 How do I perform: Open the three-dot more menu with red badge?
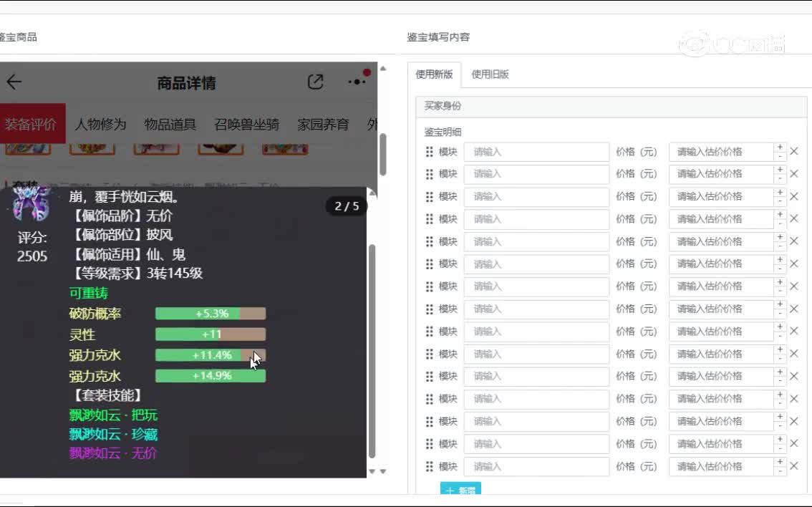pos(357,82)
